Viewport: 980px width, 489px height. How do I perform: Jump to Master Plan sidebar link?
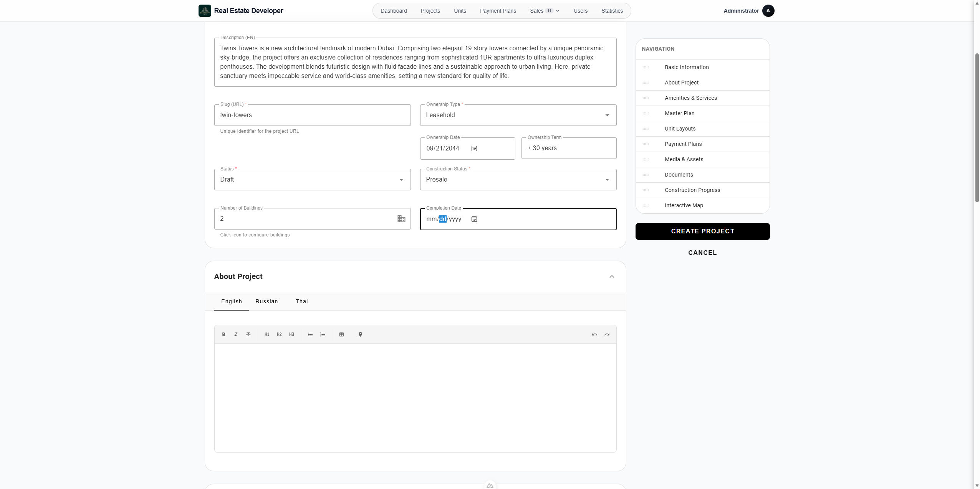(702, 114)
